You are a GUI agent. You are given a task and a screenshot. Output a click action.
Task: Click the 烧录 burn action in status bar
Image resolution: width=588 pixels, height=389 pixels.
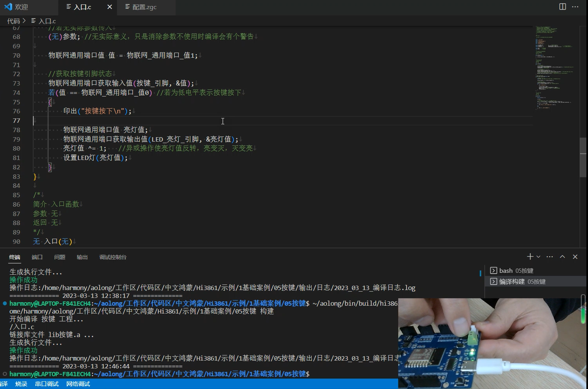point(21,384)
